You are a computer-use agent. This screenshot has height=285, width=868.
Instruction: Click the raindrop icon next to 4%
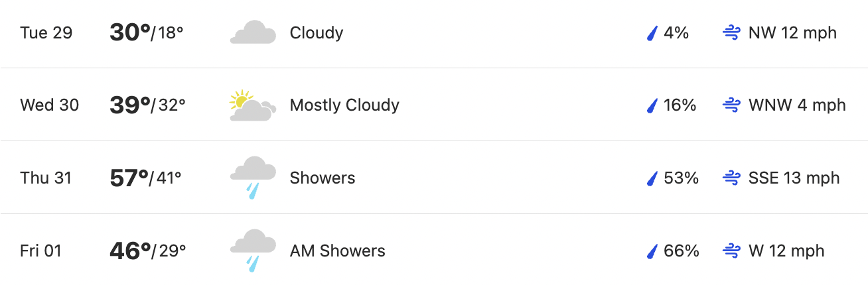point(652,32)
